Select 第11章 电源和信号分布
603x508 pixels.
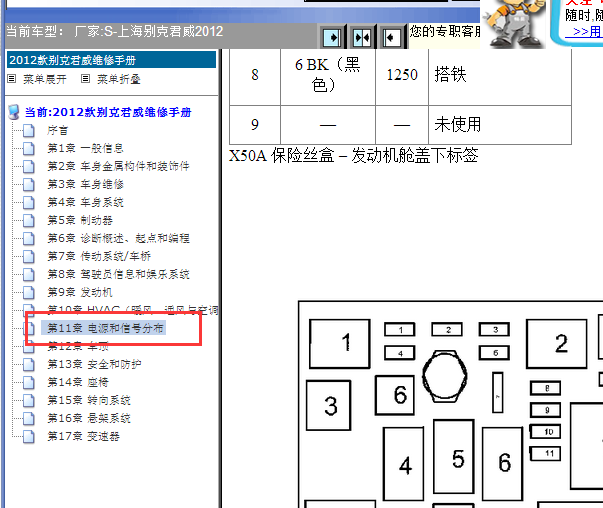tap(104, 328)
